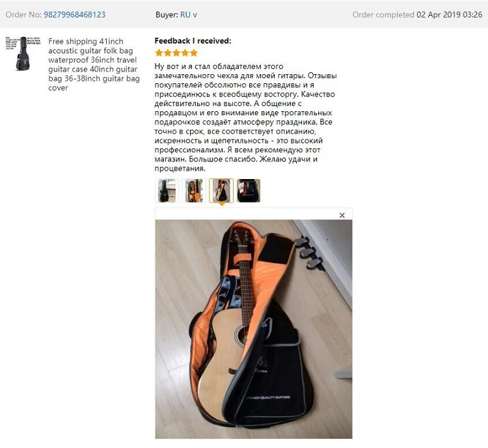488x448 pixels.
Task: Click the fifth orange rating star
Action: [194, 53]
